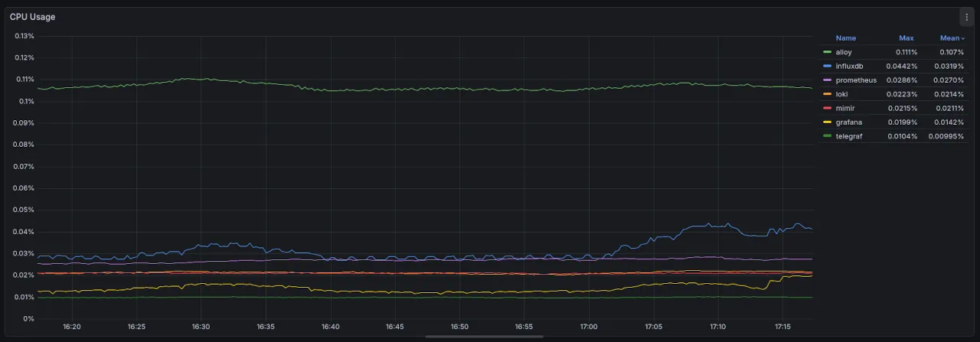Image resolution: width=980 pixels, height=342 pixels.
Task: Select the mimir entry in legend
Action: [x=844, y=108]
